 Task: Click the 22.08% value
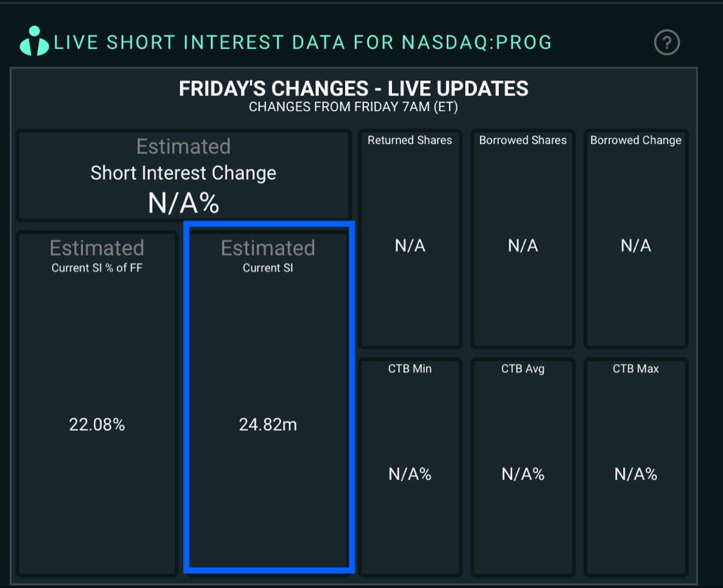pyautogui.click(x=97, y=424)
